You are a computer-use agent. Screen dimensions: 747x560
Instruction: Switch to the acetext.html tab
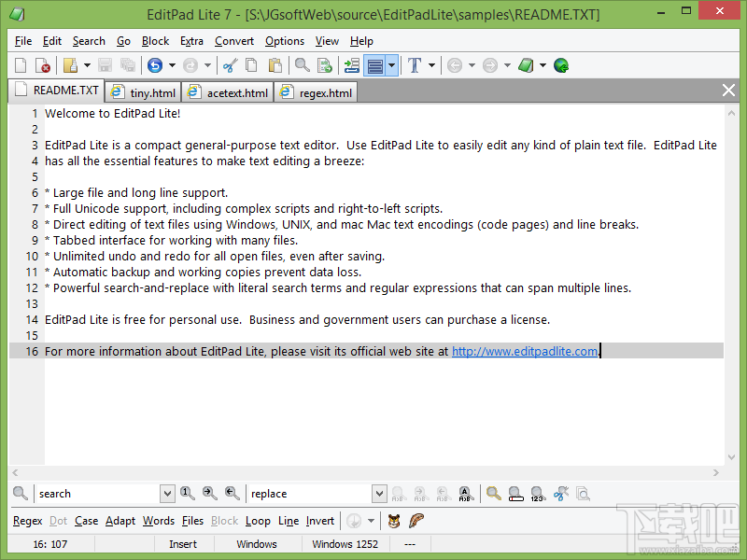click(x=228, y=92)
